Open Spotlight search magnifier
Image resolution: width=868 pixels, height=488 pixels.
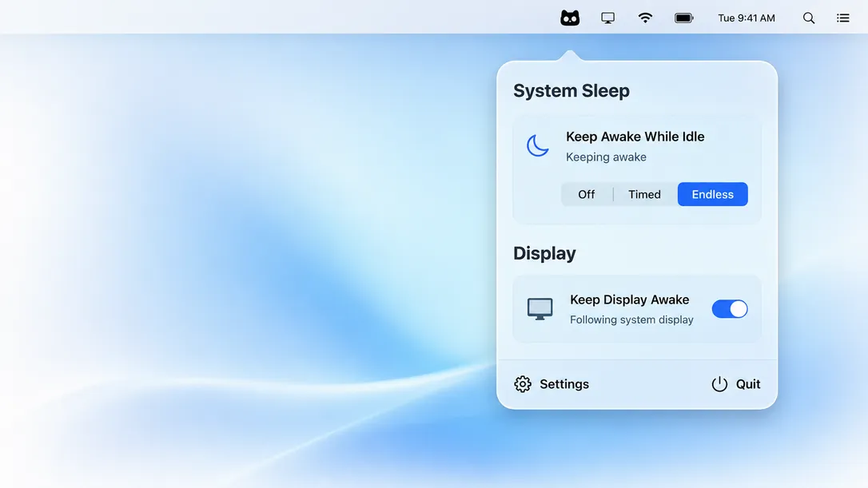[809, 18]
